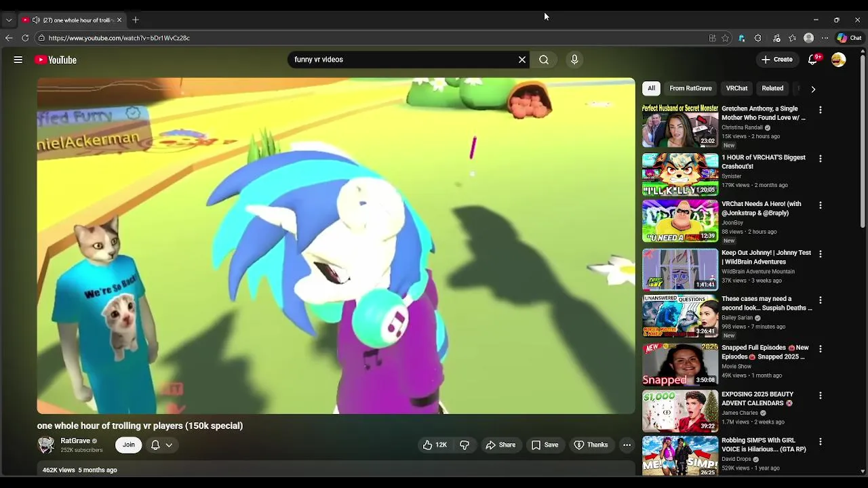Open options for Gretchen Anthony video
Screen dimensions: 868x488
[x=820, y=110]
